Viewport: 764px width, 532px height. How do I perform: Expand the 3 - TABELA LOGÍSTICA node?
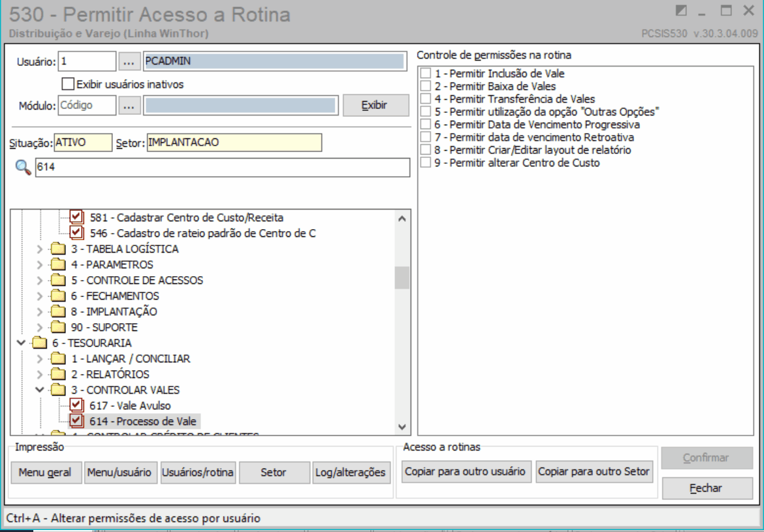(40, 249)
